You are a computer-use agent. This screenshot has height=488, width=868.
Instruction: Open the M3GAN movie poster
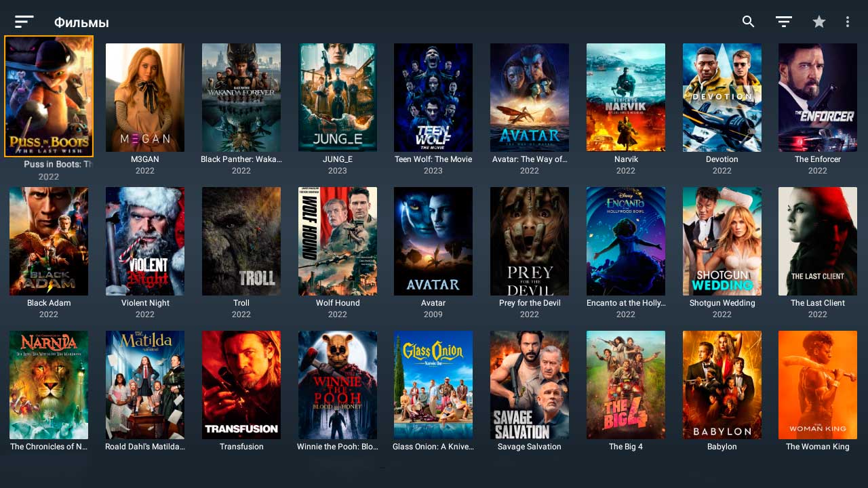pyautogui.click(x=145, y=98)
